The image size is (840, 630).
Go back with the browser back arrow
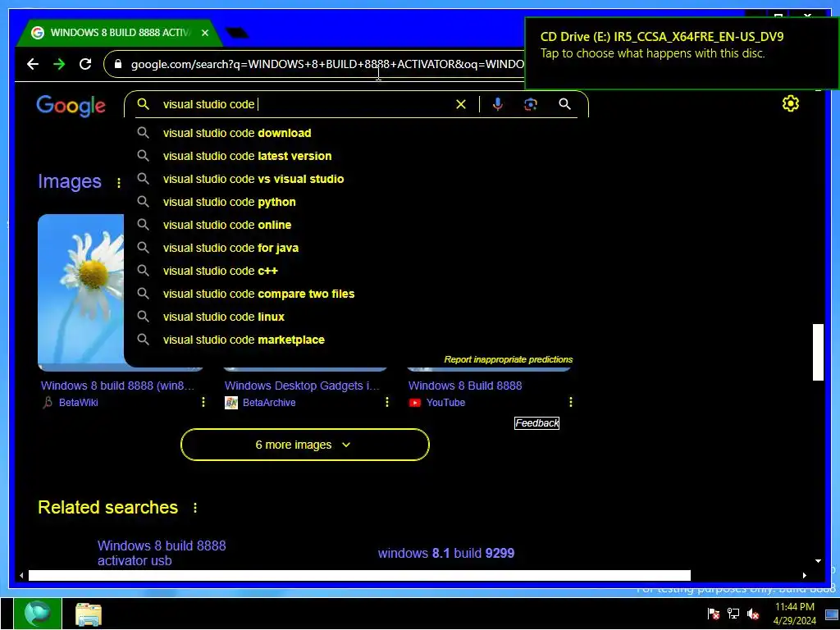[x=33, y=64]
